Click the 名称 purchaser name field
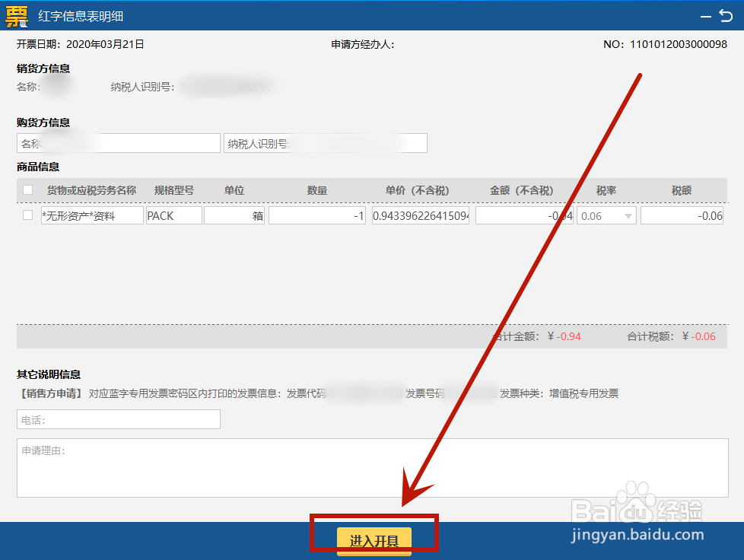The height and width of the screenshot is (560, 744). (118, 143)
